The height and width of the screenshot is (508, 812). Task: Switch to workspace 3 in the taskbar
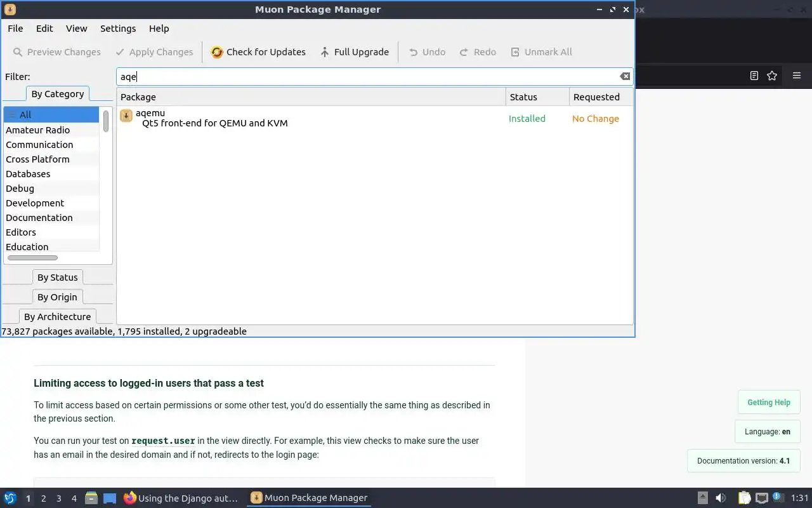click(x=58, y=498)
